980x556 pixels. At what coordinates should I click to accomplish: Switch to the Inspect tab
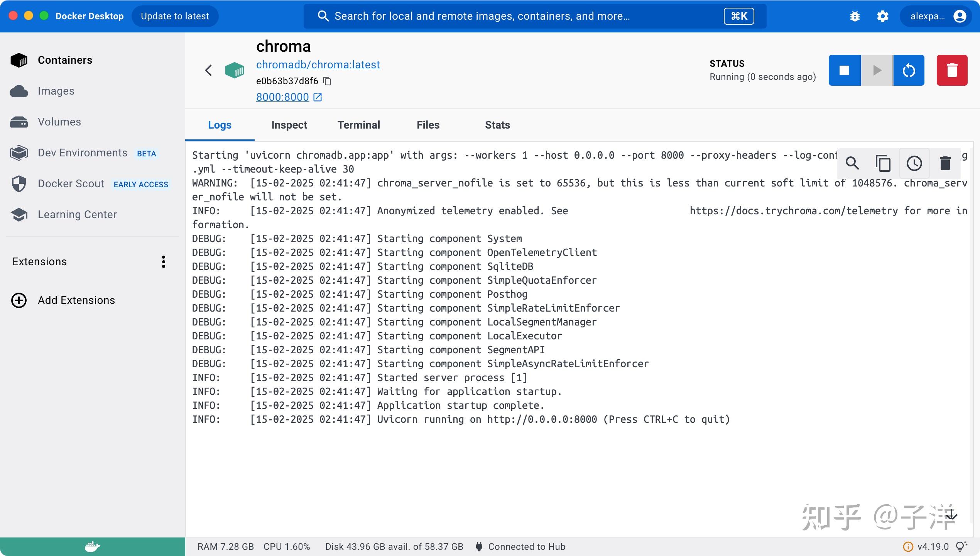[x=289, y=125]
